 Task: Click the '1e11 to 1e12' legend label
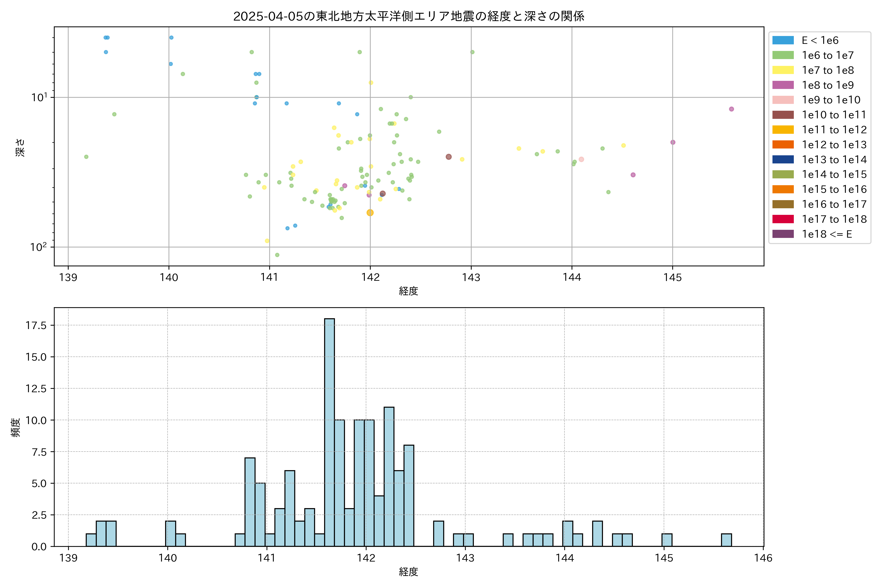click(834, 130)
